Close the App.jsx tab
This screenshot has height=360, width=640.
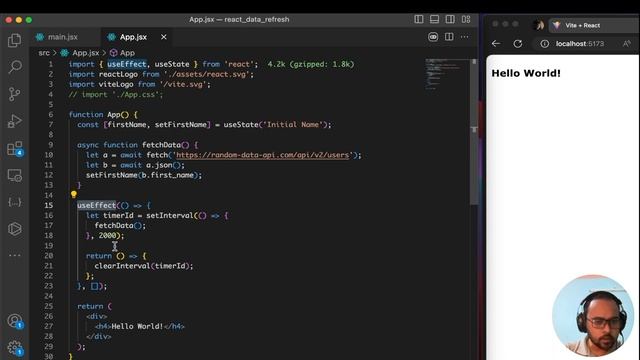[164, 37]
